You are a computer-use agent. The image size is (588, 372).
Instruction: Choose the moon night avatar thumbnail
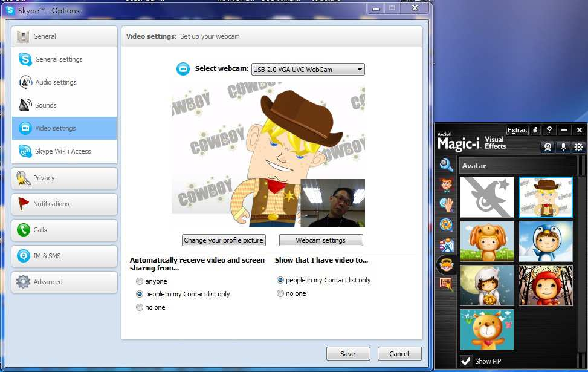pyautogui.click(x=487, y=286)
